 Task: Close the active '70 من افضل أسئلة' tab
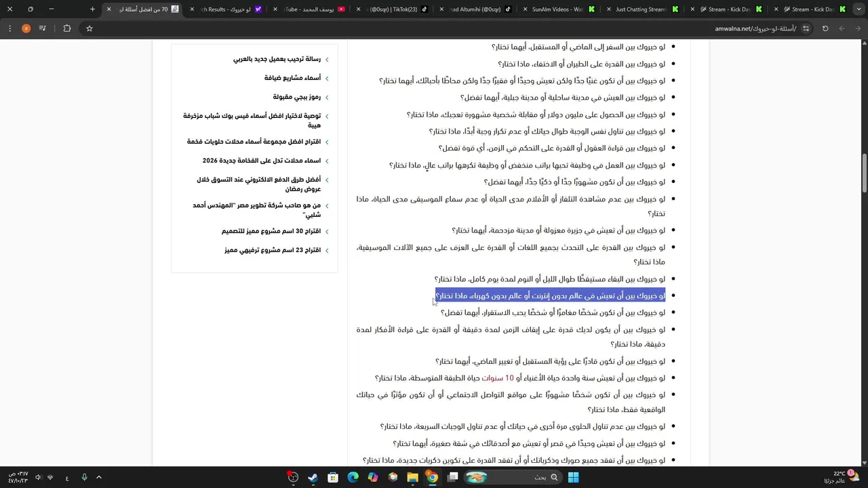(x=108, y=9)
